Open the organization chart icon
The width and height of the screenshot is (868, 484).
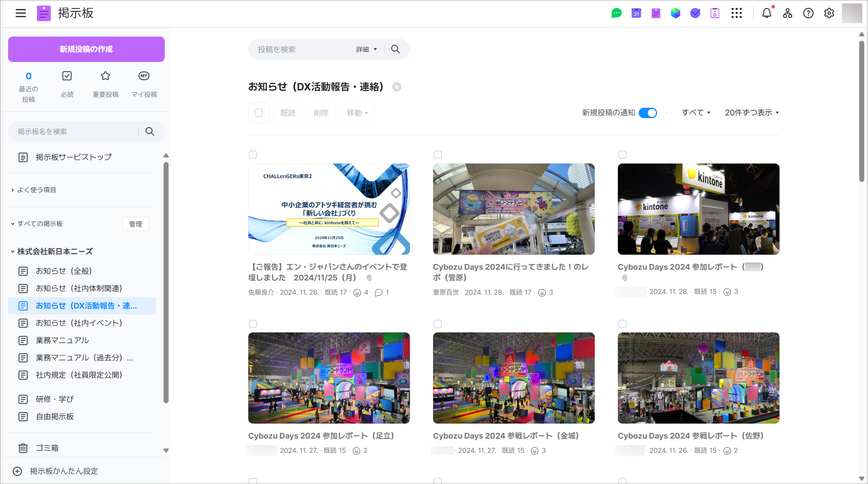click(787, 13)
